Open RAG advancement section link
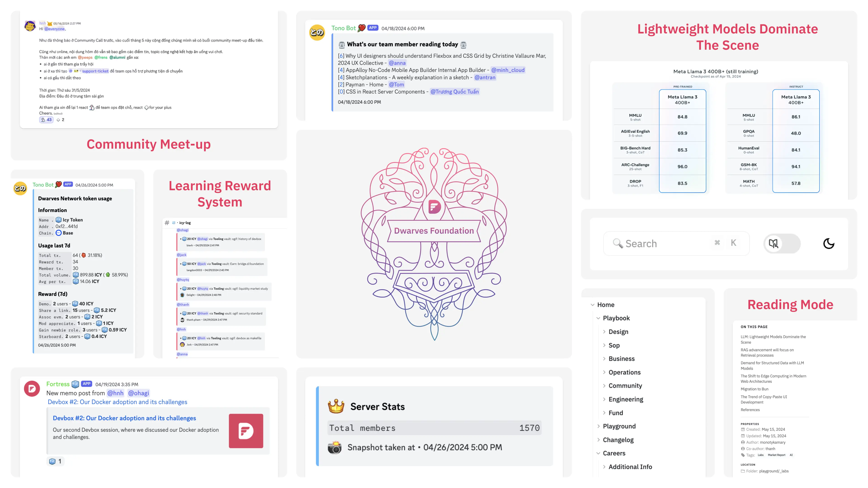The height and width of the screenshot is (488, 868). 767,353
